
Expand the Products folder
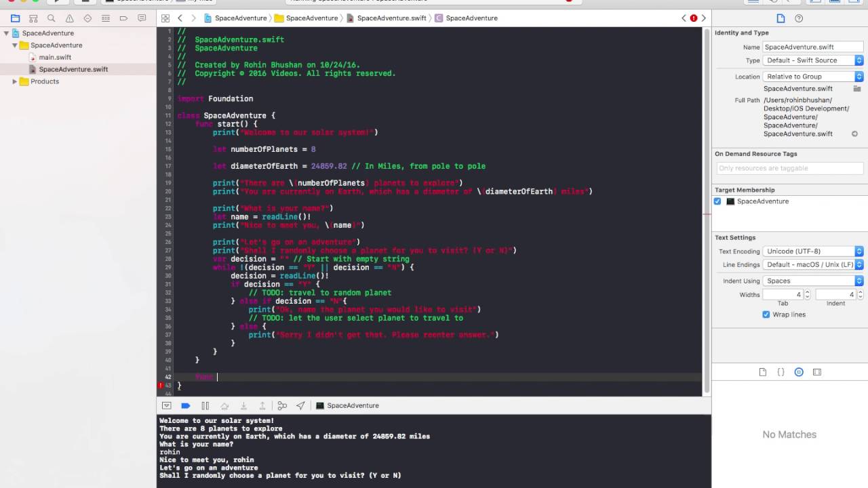click(x=15, y=81)
